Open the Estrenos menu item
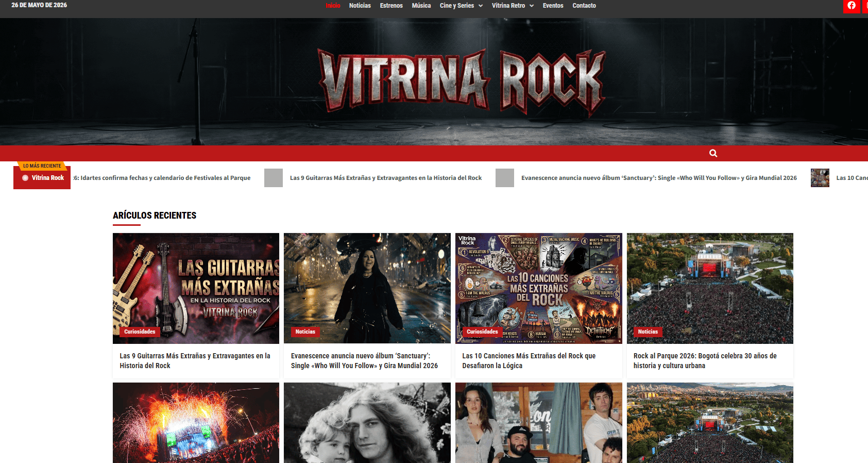The height and width of the screenshot is (463, 868). (x=391, y=6)
